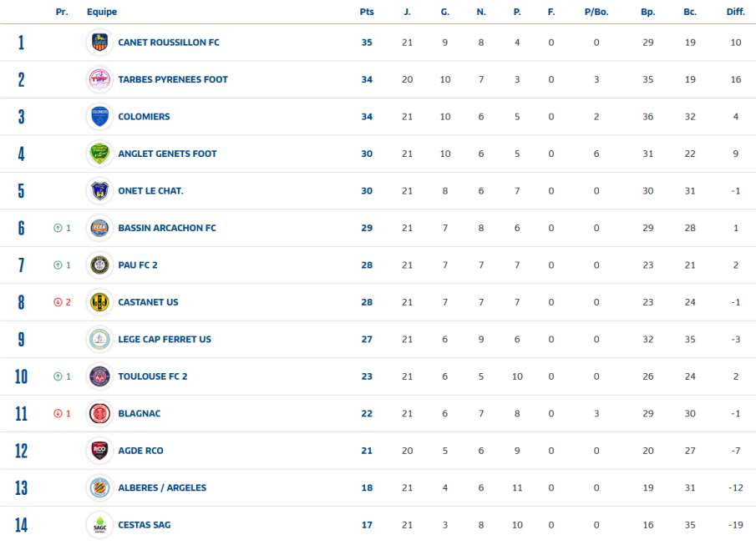Click the green up arrow for Bassin Arcachon

pyautogui.click(x=58, y=228)
